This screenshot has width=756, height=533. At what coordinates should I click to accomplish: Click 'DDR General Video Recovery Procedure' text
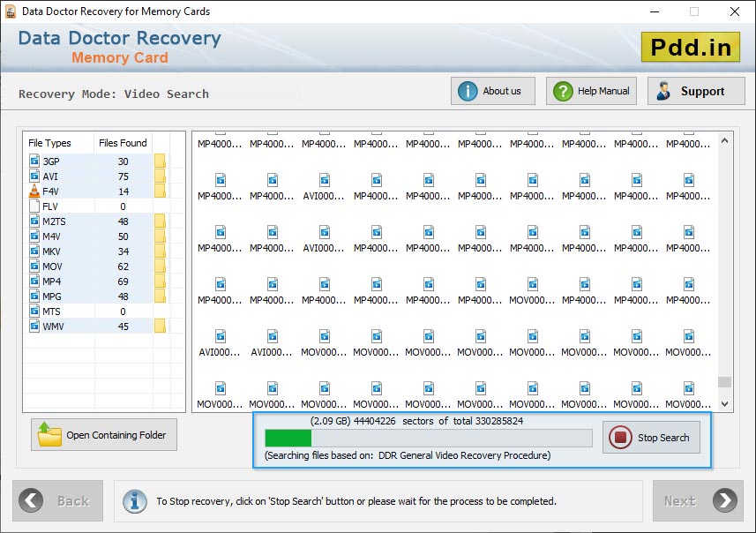(x=464, y=455)
